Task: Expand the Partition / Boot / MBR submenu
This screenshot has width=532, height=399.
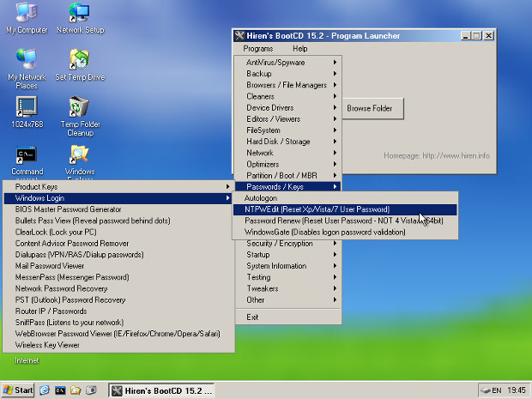Action: [288, 175]
